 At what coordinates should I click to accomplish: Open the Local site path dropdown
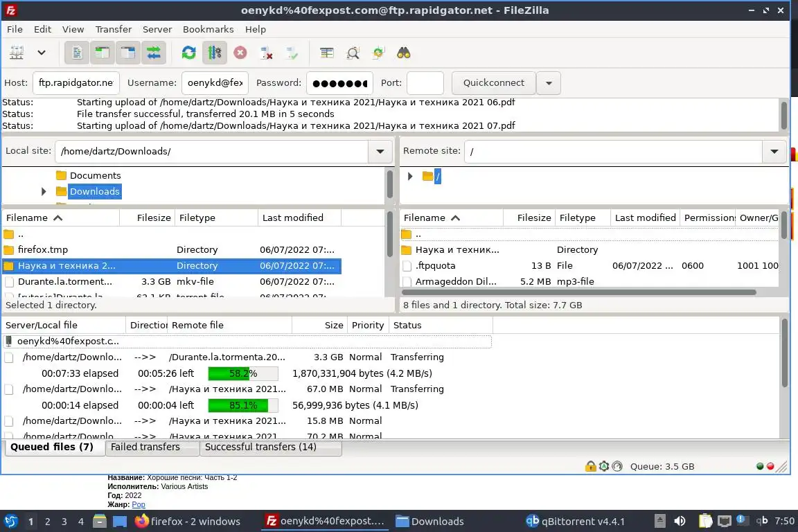[380, 151]
